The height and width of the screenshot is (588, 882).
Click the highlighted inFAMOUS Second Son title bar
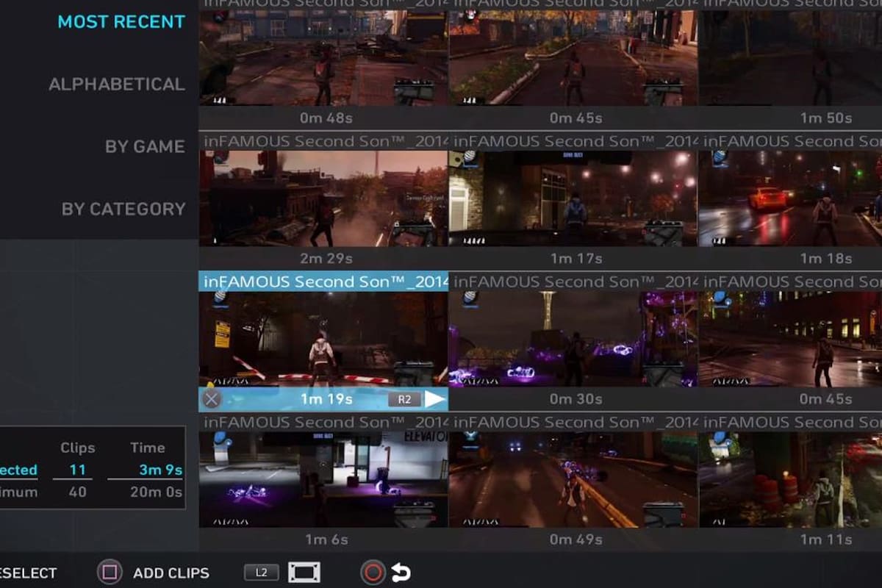323,282
